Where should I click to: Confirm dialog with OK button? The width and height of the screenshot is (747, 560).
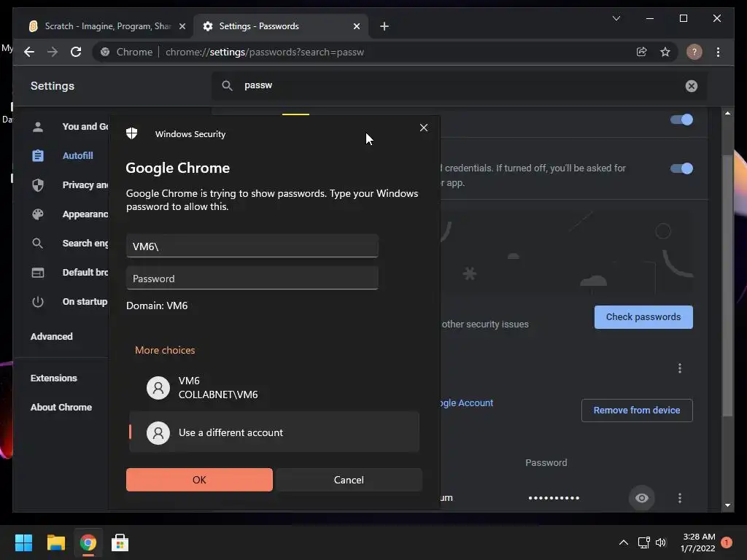pos(199,480)
